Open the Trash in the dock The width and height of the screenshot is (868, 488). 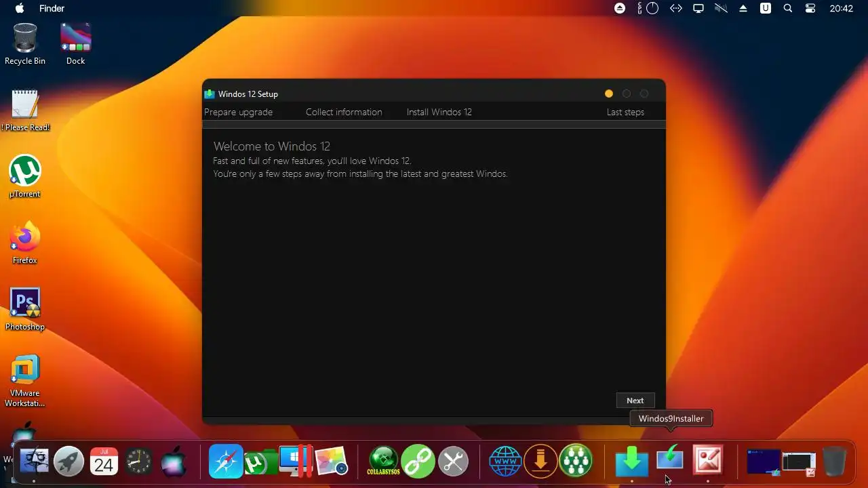point(835,462)
